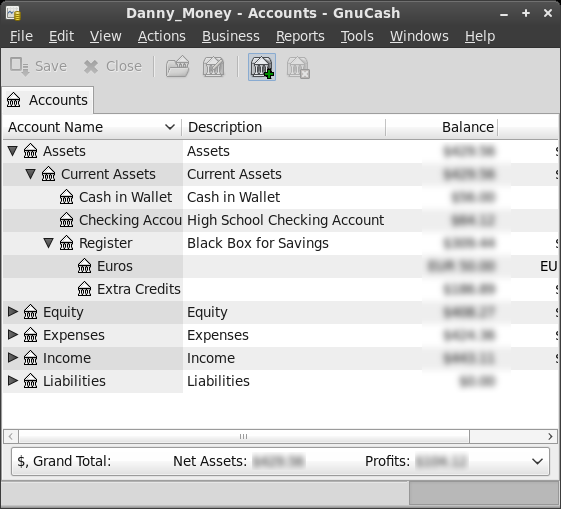This screenshot has height=509, width=561.
Task: Open the Windows menu
Action: [x=419, y=36]
